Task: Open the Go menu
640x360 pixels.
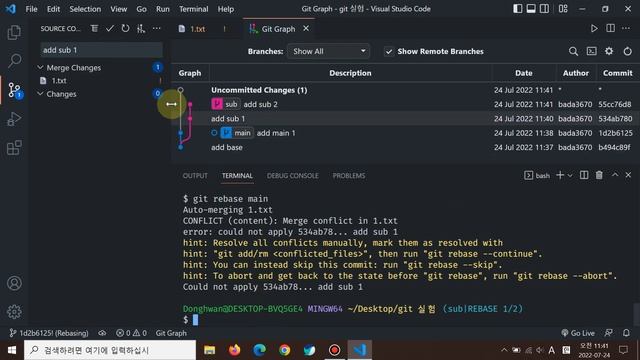Action: (x=141, y=9)
